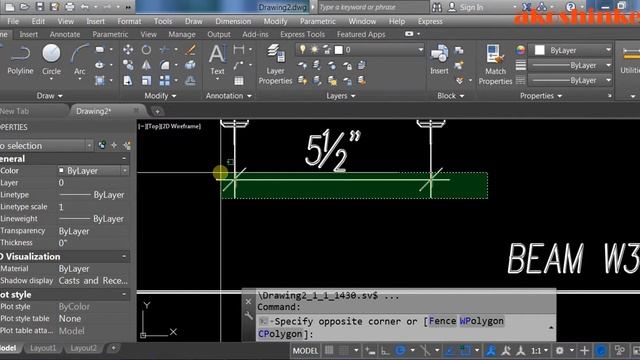Click the Insert block icon

439,60
